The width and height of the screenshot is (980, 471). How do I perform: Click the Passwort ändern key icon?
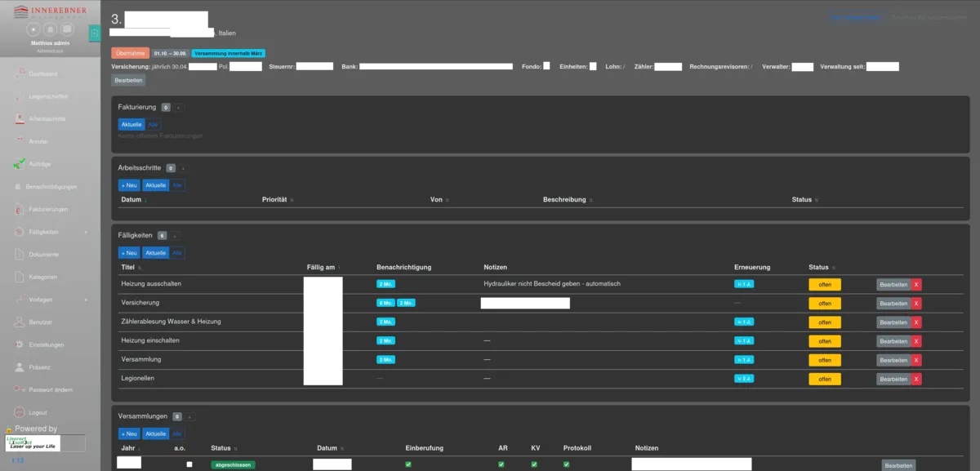click(x=20, y=389)
